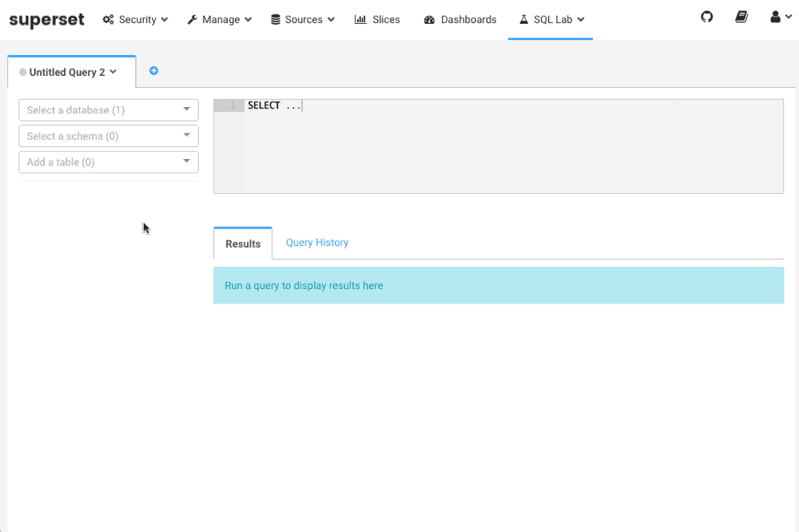
Task: Open the user profile icon menu
Action: click(x=775, y=17)
